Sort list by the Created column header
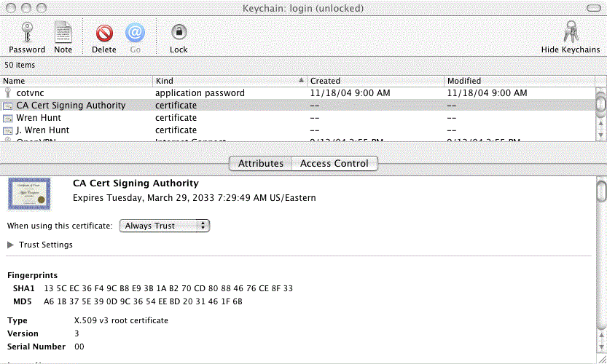The image size is (607, 364). pos(375,81)
